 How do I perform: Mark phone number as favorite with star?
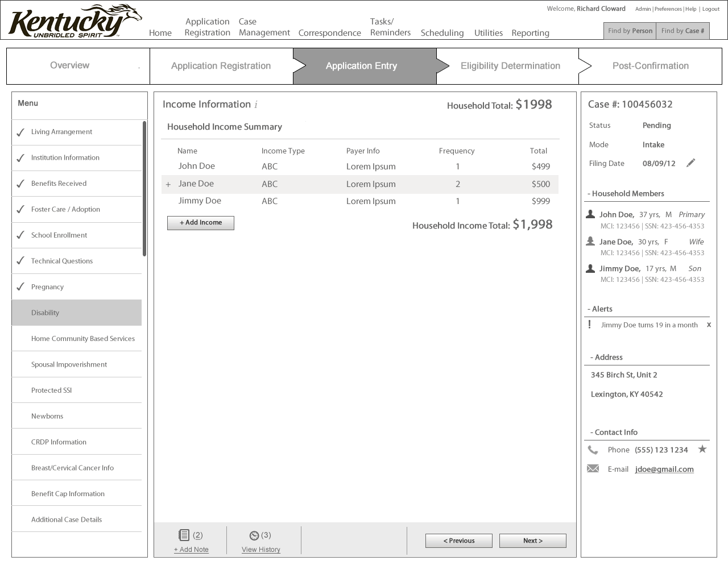click(x=702, y=449)
